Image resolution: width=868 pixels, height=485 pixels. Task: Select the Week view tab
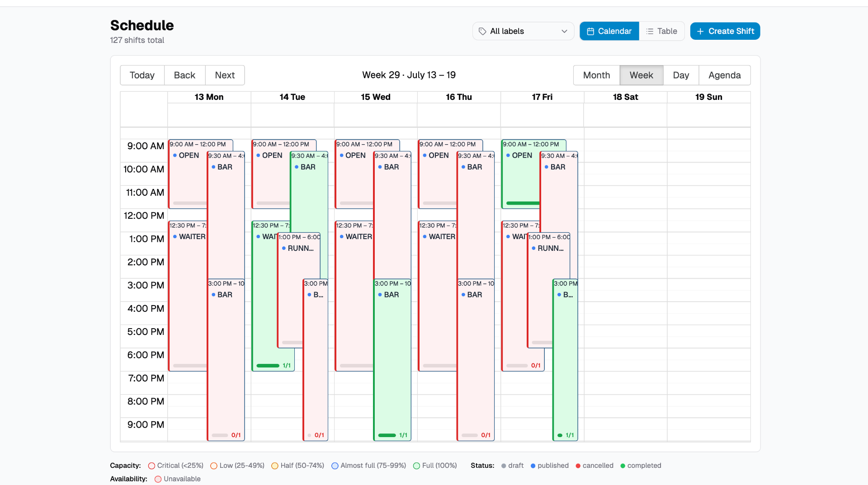pyautogui.click(x=641, y=75)
